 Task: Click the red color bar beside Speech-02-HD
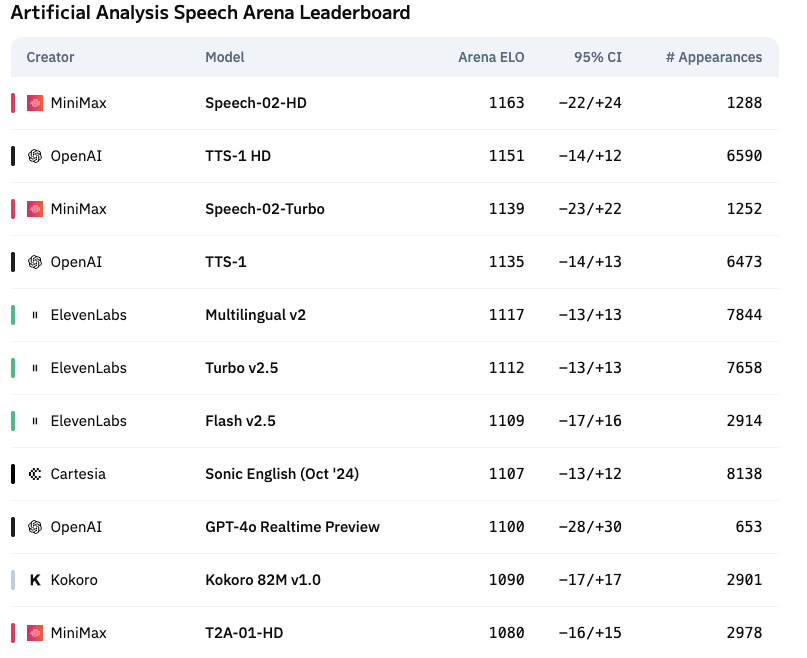13,103
